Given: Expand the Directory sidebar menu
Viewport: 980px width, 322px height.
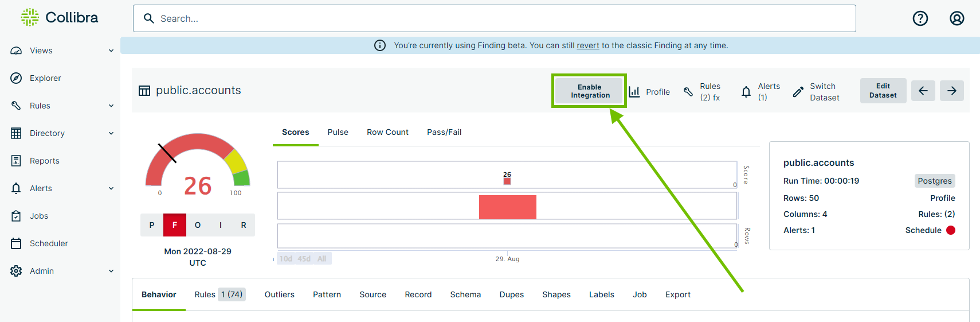Looking at the screenshot, I should (111, 133).
